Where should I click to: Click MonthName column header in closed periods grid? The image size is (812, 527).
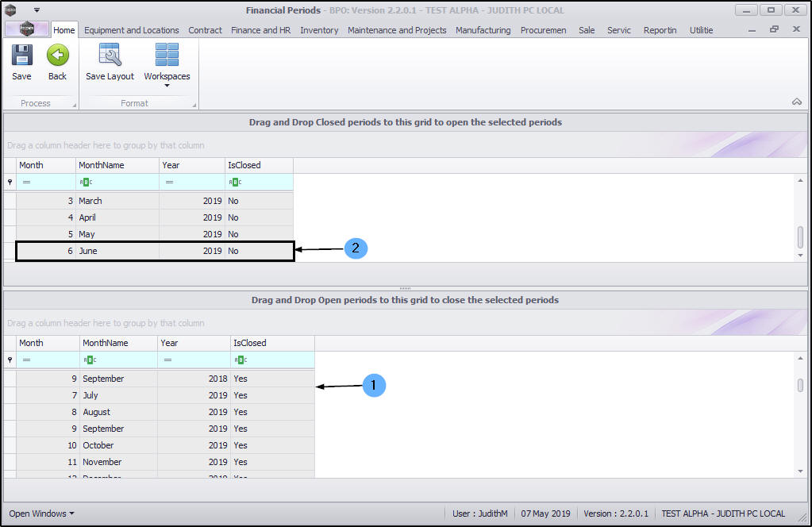118,343
